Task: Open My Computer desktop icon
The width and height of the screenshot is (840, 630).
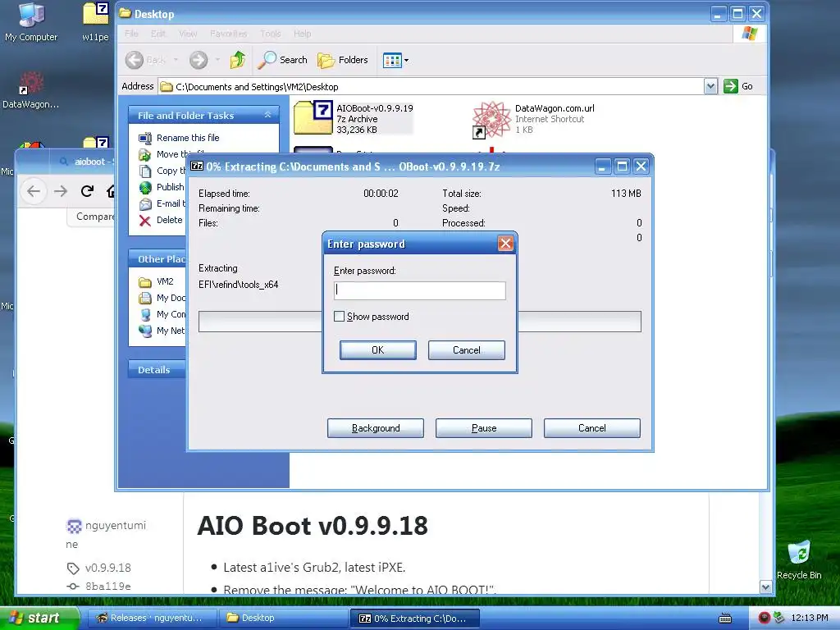Action: (x=31, y=22)
